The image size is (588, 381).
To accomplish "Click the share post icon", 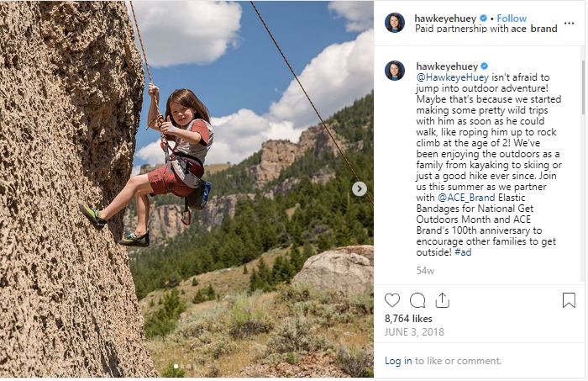I will [443, 300].
